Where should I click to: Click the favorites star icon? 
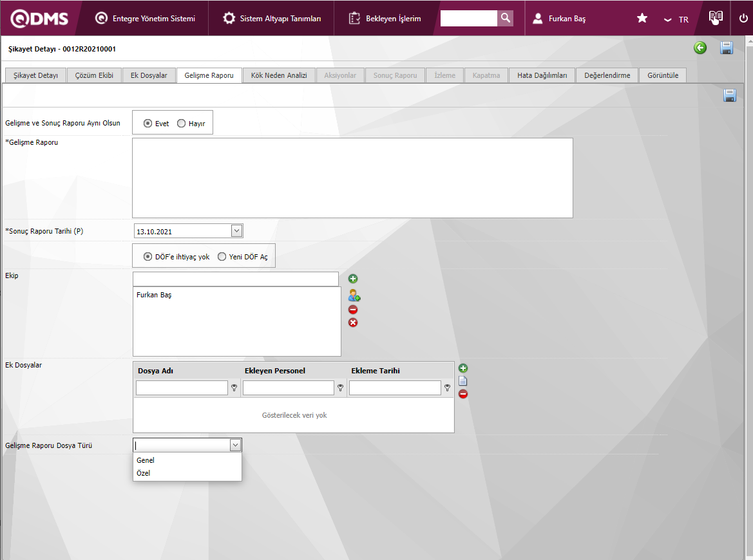(642, 18)
